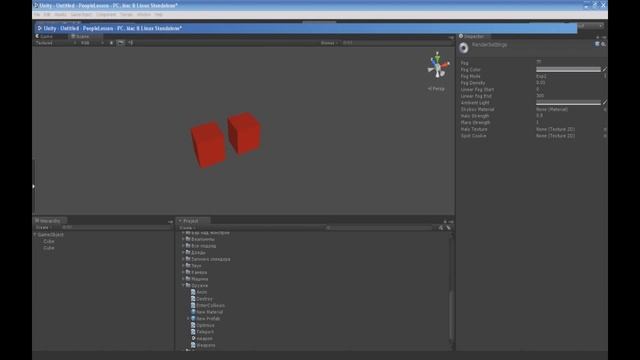This screenshot has width=640, height=360.
Task: Expand the Звук folder arrow
Action: point(183,266)
